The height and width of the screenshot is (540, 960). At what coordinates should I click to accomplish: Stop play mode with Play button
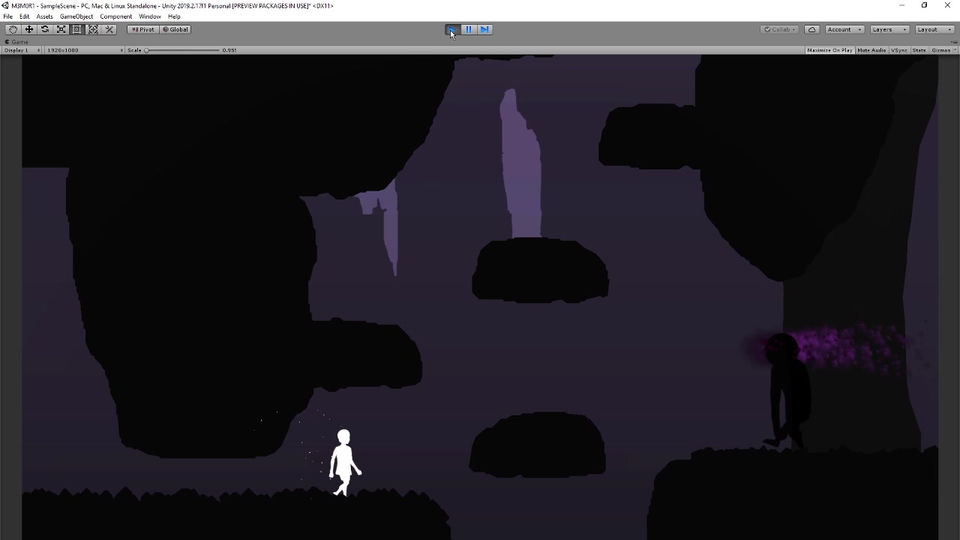452,29
